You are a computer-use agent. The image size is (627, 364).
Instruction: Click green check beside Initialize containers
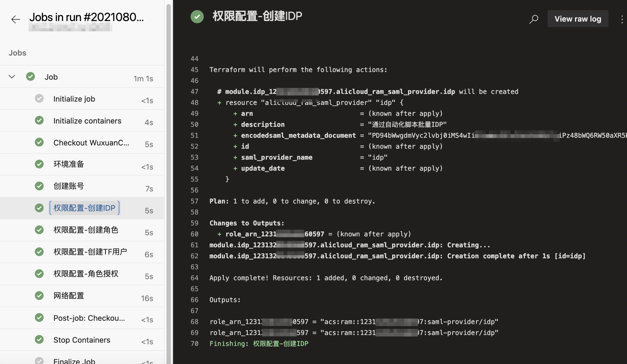[x=39, y=121]
